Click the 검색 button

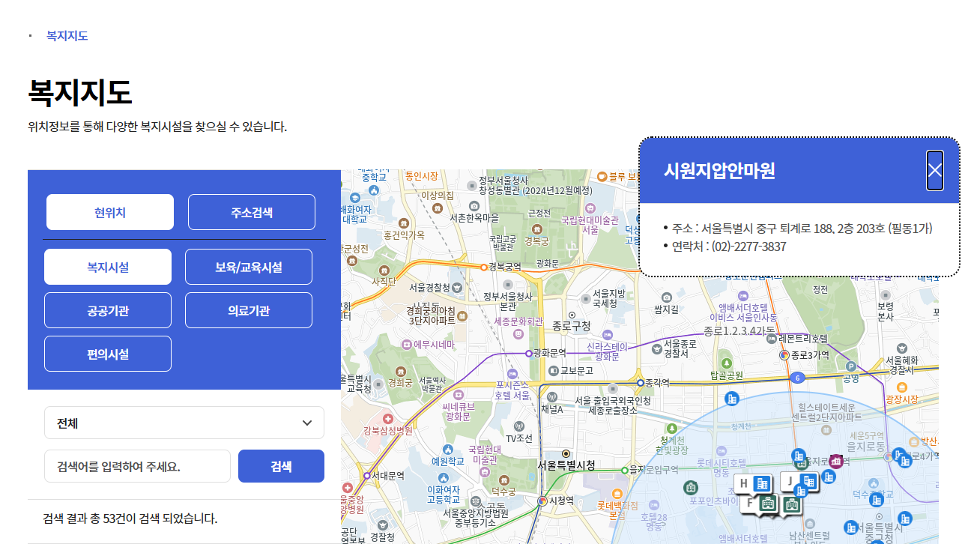pos(281,466)
